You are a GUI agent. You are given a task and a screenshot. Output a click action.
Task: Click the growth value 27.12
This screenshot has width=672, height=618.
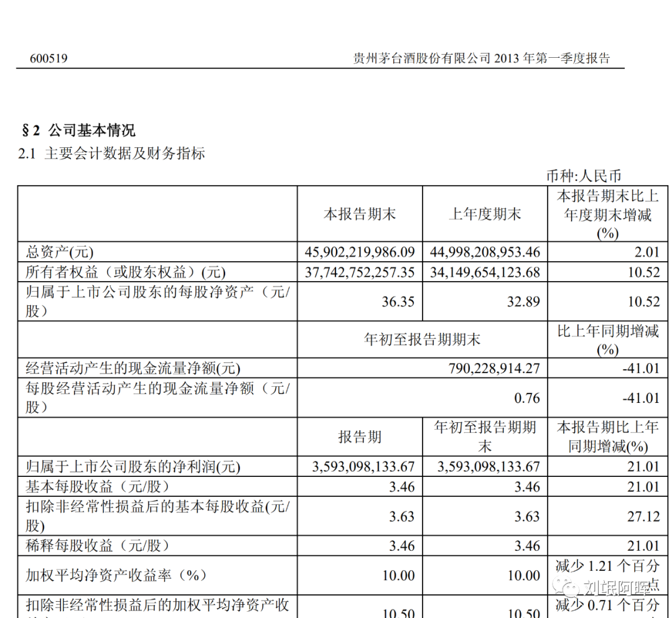click(x=644, y=517)
